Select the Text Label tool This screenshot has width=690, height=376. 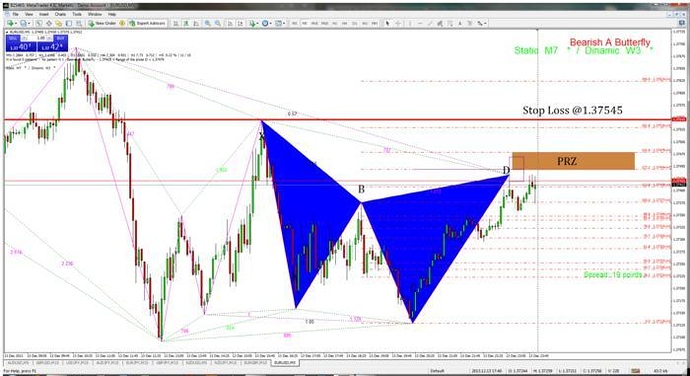click(470, 23)
